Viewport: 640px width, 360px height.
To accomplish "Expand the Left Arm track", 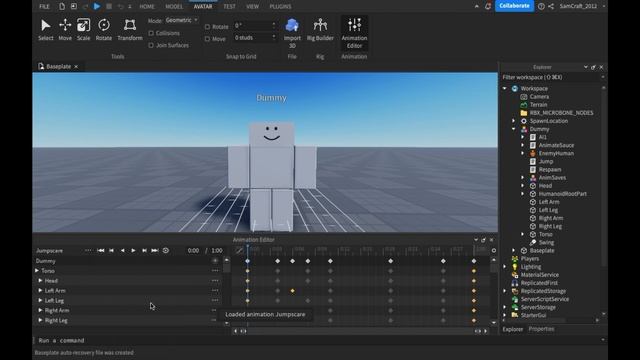I will (40, 290).
